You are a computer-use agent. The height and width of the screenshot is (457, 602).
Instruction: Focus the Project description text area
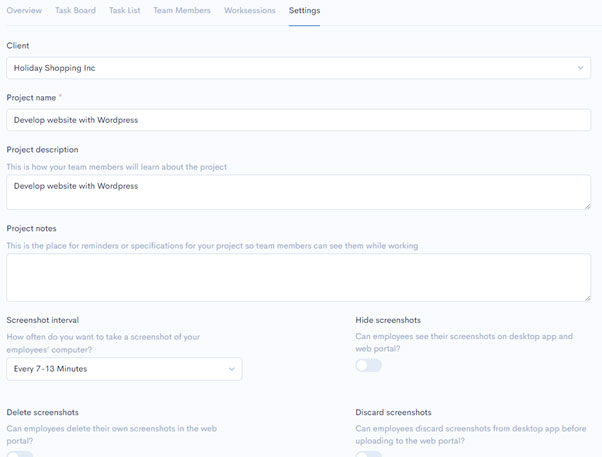pos(298,192)
